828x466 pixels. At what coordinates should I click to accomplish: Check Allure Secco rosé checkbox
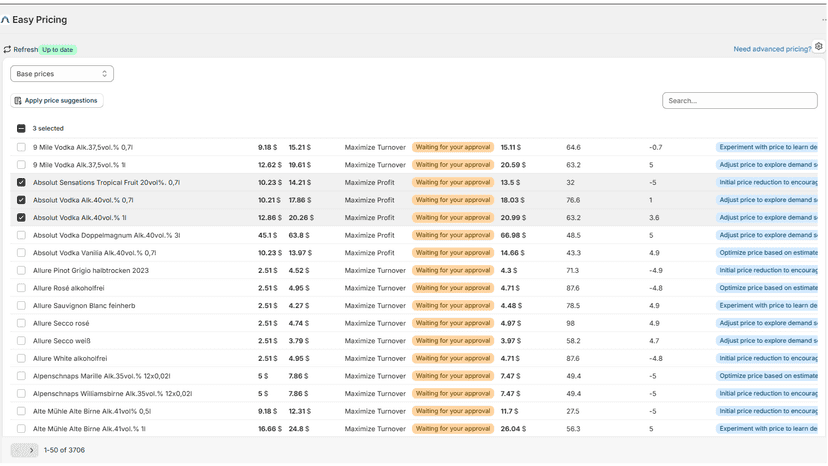21,323
